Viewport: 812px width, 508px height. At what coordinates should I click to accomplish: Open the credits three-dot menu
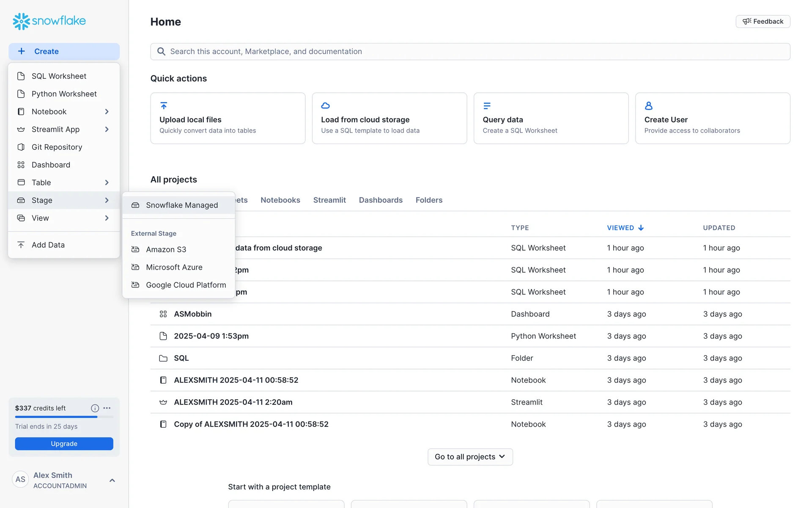tap(107, 408)
